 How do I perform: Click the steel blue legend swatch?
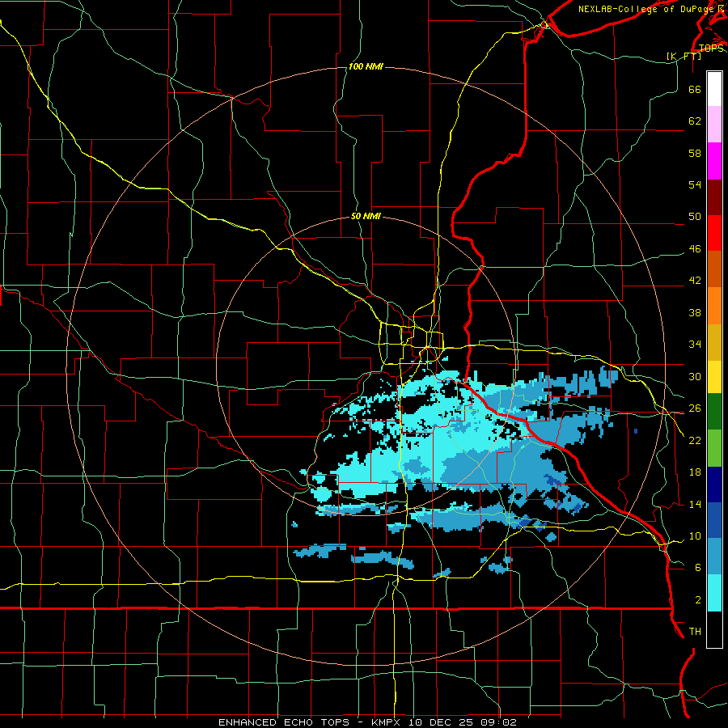714,557
